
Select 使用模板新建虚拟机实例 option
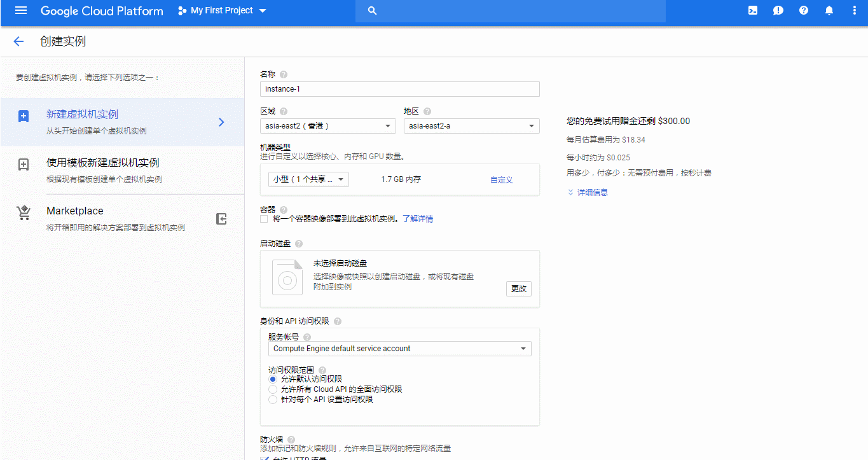coord(122,170)
